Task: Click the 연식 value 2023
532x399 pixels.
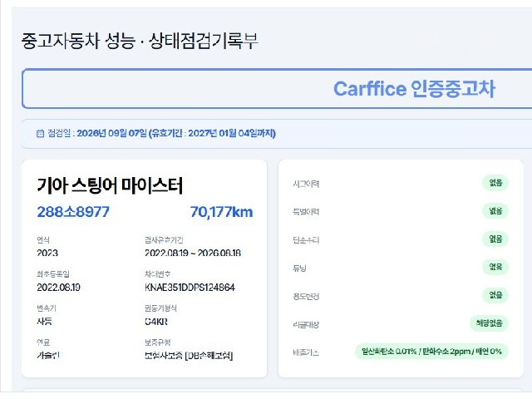Action: [x=47, y=253]
